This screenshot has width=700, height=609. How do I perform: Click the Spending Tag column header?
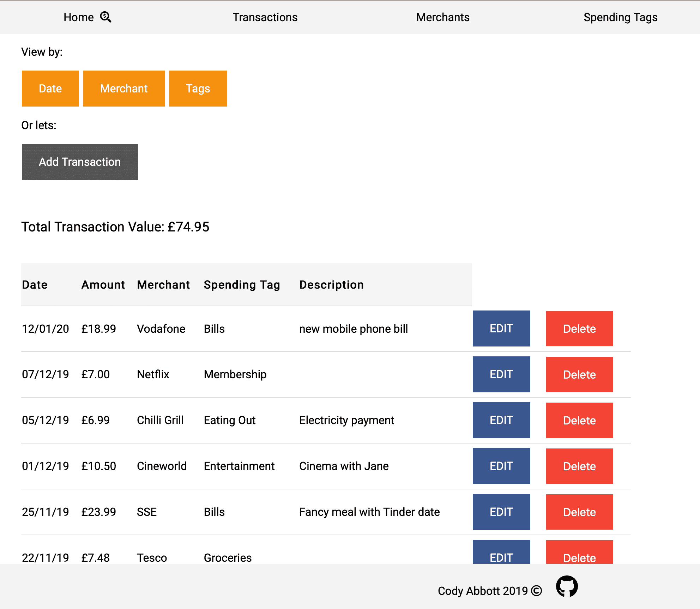[242, 285]
